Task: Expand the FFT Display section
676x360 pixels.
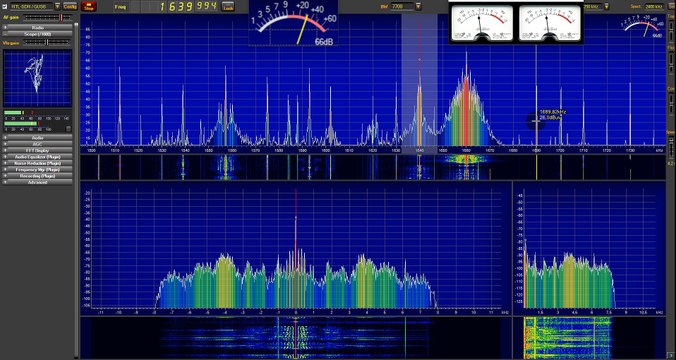Action: click(x=38, y=150)
